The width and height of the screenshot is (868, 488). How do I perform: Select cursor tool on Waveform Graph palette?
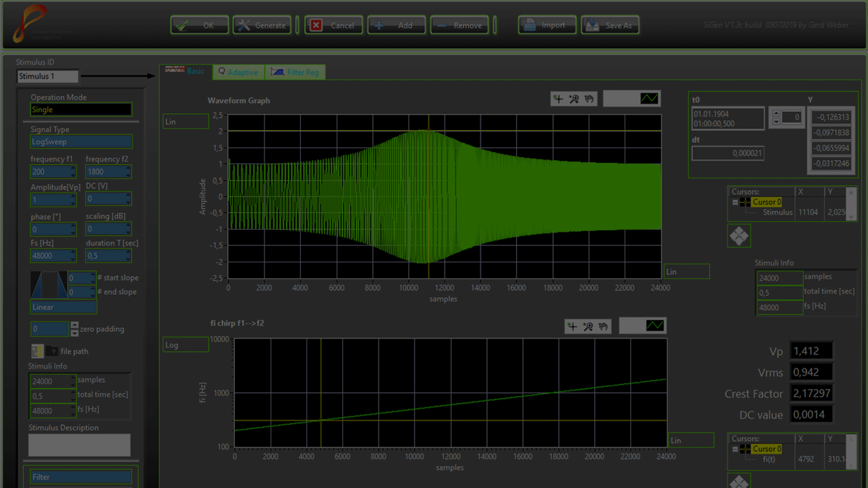(x=558, y=98)
